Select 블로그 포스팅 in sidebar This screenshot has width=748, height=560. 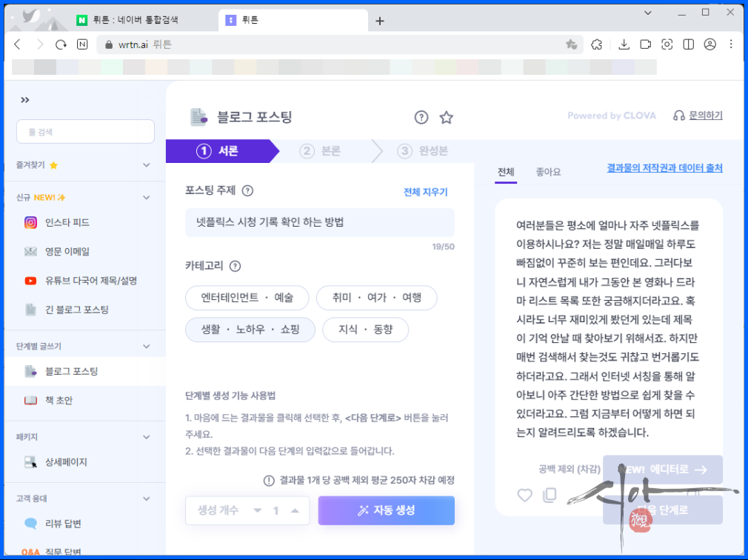(85, 371)
